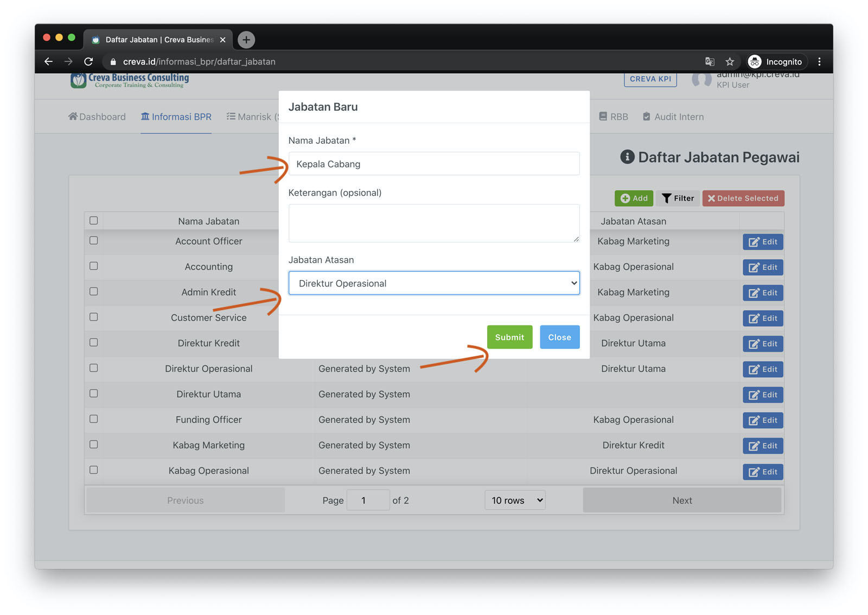Submit the Jabatan Baru form

509,337
